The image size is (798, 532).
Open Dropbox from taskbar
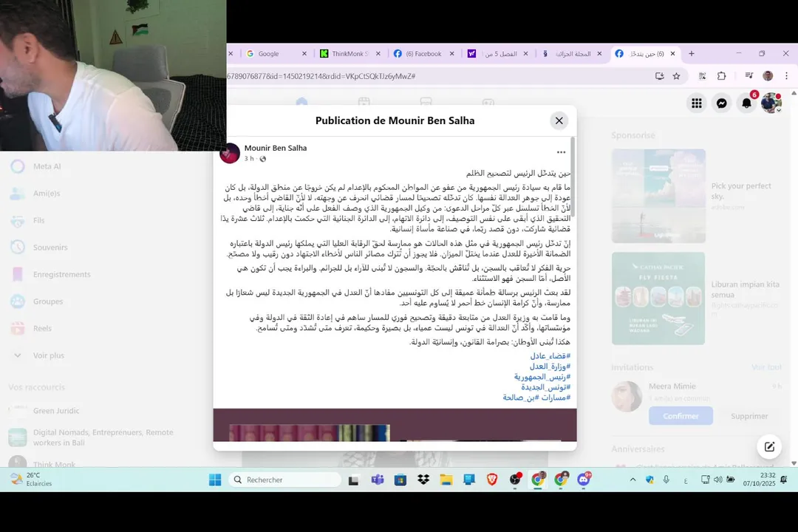423,480
